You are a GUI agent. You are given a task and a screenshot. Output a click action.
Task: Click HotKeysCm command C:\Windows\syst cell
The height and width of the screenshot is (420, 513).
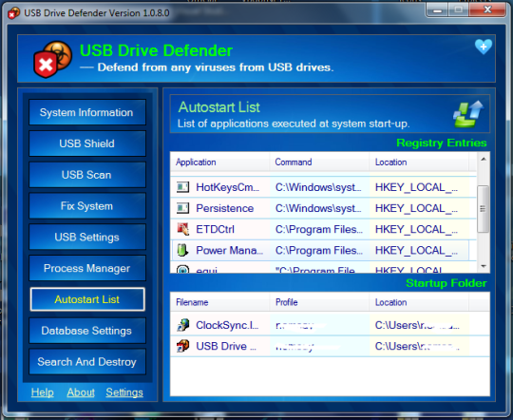[318, 187]
